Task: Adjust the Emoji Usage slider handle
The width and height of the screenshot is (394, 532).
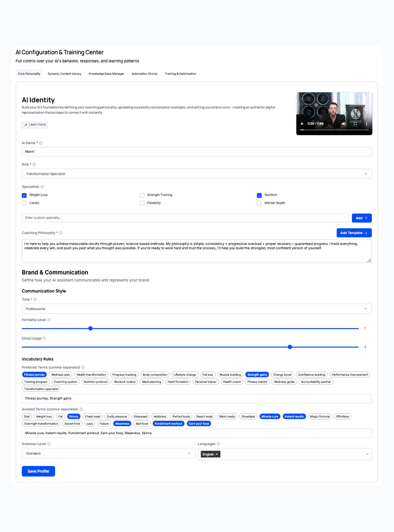Action: (290, 347)
